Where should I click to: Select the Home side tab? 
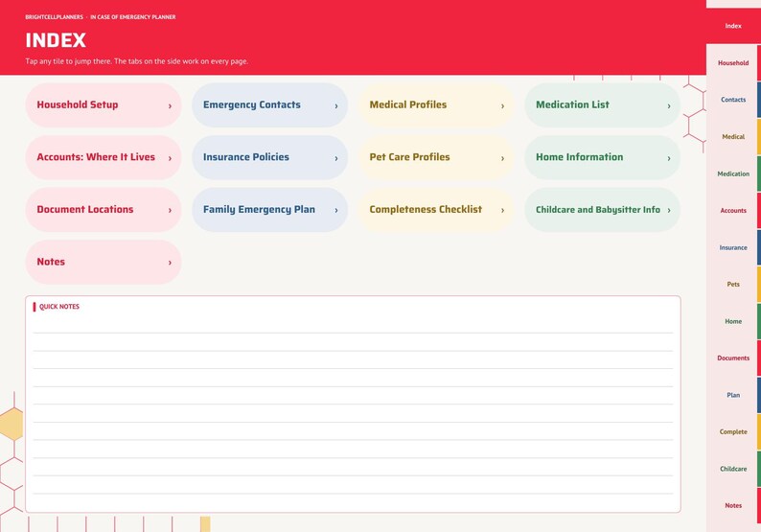[x=733, y=321]
